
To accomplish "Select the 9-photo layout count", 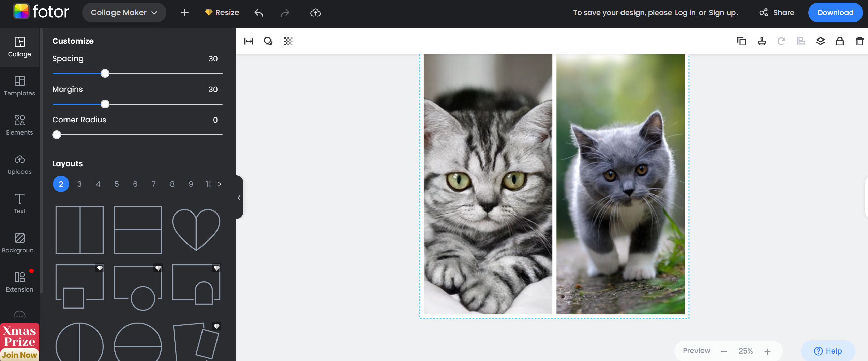I will 191,184.
